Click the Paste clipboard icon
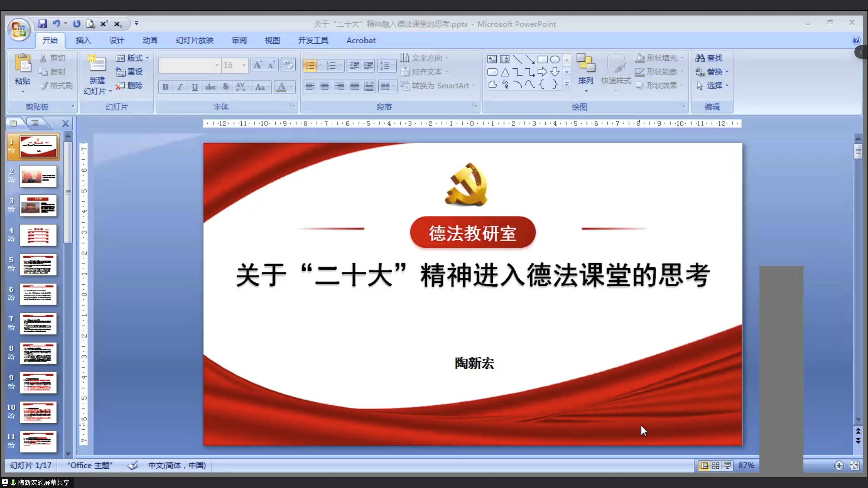Viewport: 868px width, 488px height. tap(23, 64)
